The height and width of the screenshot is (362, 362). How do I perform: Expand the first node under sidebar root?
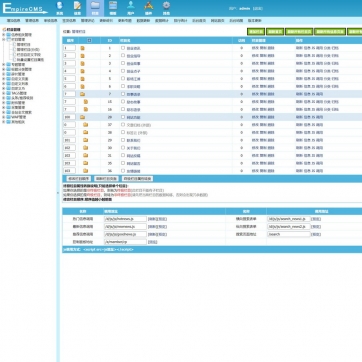(4, 34)
